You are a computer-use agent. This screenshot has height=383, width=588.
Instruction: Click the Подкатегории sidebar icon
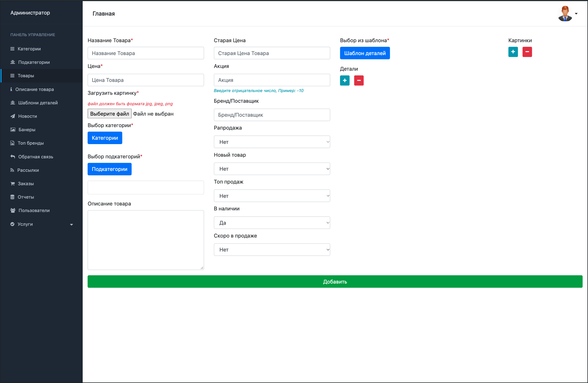pyautogui.click(x=13, y=62)
